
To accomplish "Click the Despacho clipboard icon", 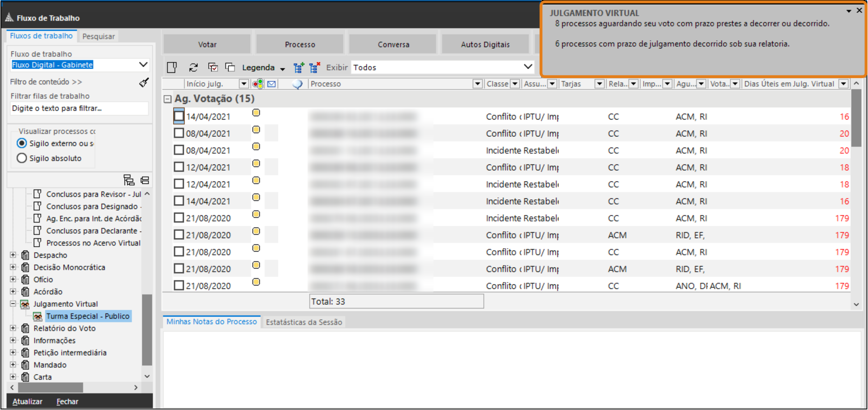I will (25, 255).
